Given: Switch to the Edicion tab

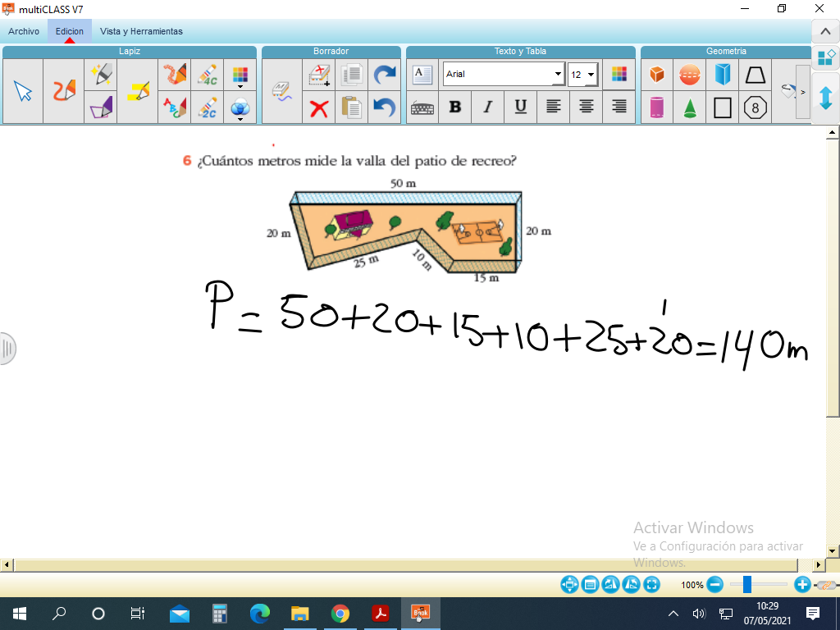Looking at the screenshot, I should pyautogui.click(x=70, y=31).
